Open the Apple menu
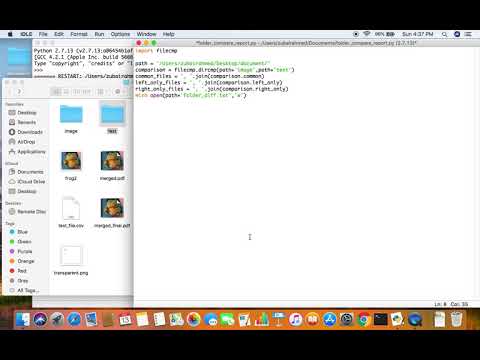Image resolution: width=480 pixels, height=360 pixels. tap(10, 34)
